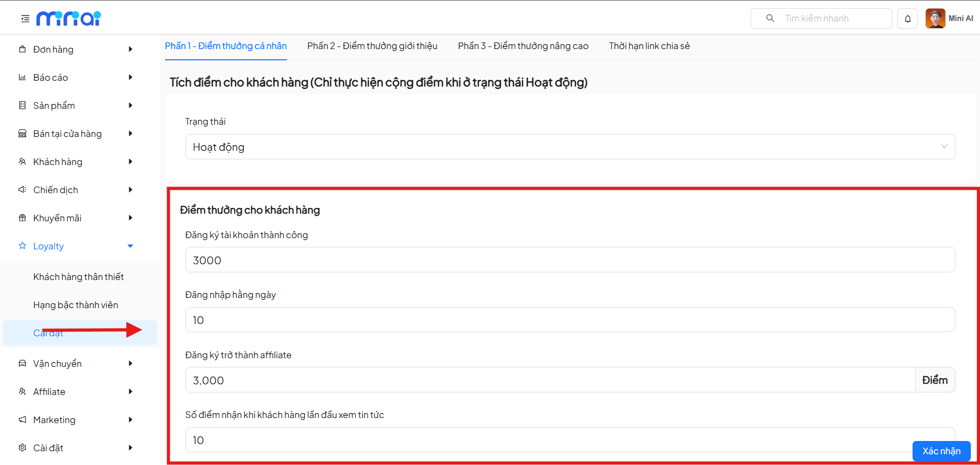Click the Báo cáo chart icon

22,78
